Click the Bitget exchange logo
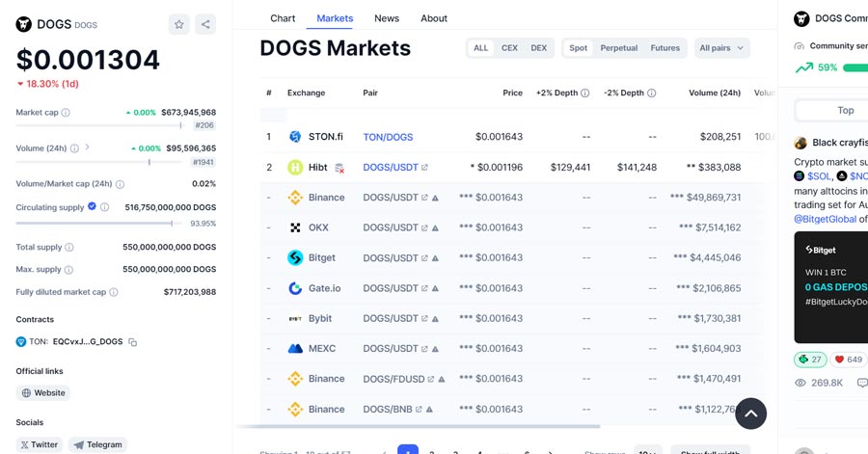 click(295, 257)
